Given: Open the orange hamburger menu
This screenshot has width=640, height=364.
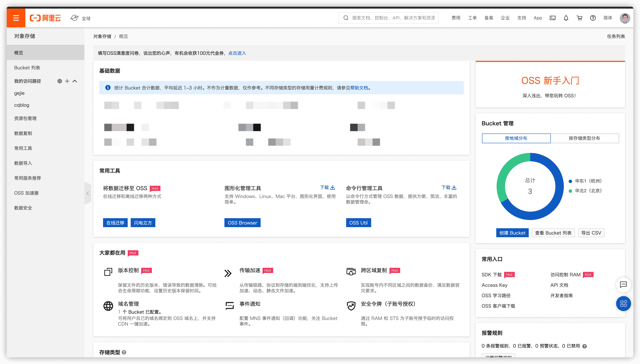Looking at the screenshot, I should coord(16,18).
